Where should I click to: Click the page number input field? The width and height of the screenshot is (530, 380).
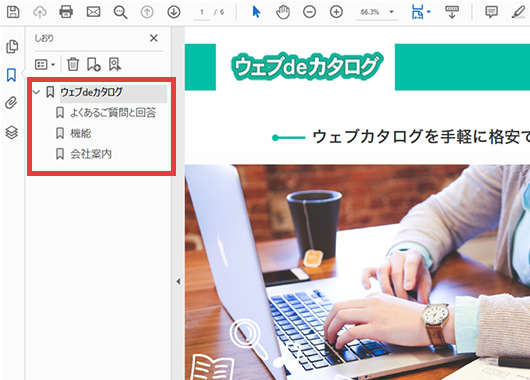coord(202,12)
